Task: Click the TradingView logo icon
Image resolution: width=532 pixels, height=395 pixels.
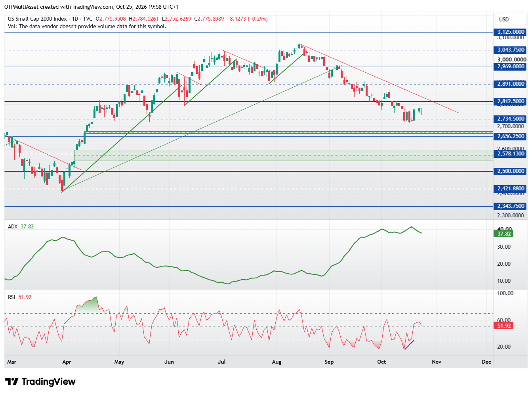Action: coord(12,382)
